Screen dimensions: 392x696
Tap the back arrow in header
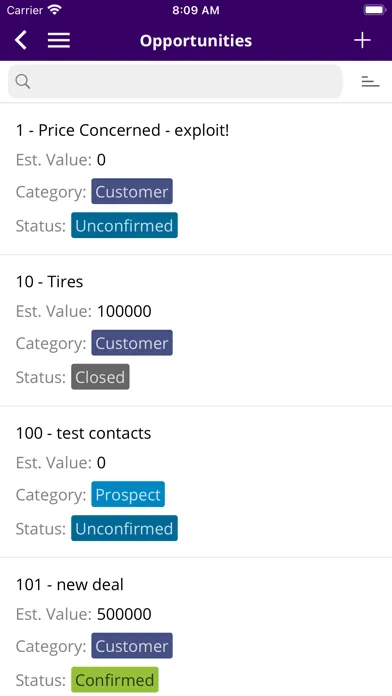click(21, 40)
